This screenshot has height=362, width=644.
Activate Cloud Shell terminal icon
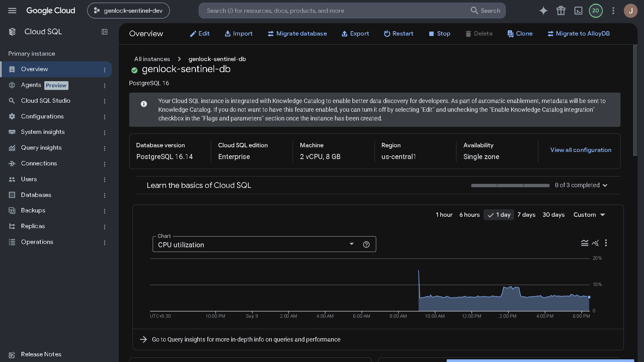click(x=578, y=11)
